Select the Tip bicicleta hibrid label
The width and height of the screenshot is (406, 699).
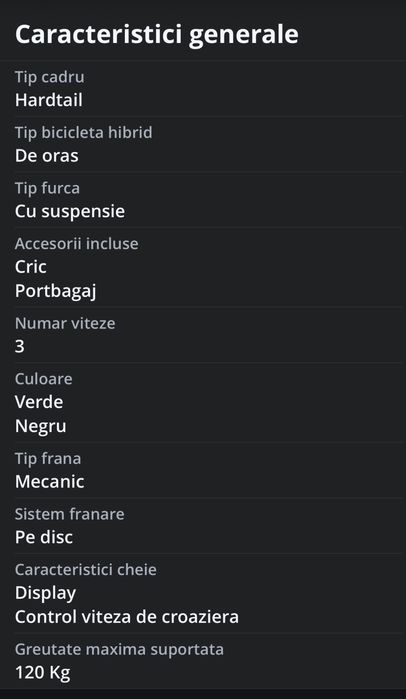83,132
